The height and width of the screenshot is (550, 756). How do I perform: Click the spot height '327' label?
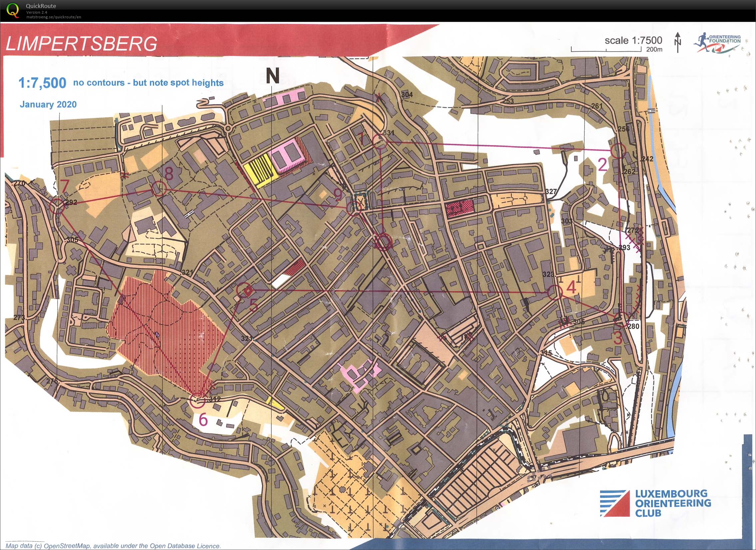(x=551, y=191)
